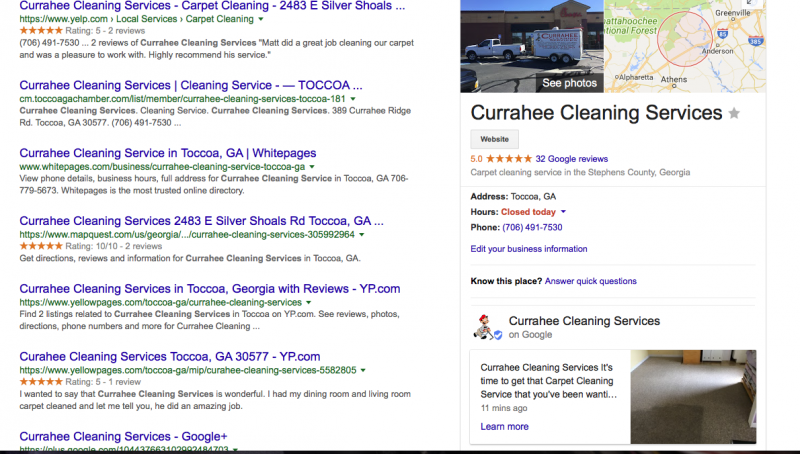Open the Google+ search result title
Screen dimensions: 800x454
(123, 437)
